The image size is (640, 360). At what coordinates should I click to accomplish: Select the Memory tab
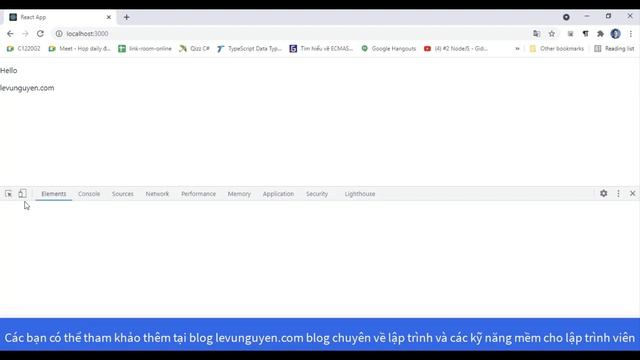(x=239, y=194)
